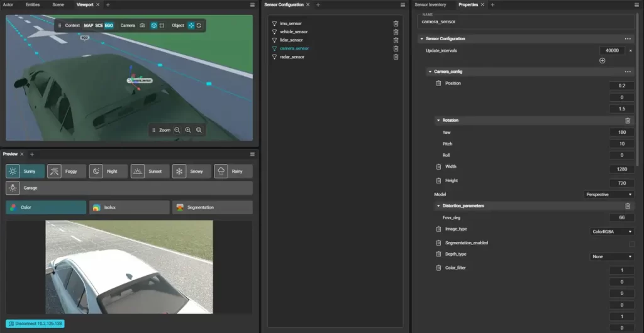This screenshot has width=644, height=333.
Task: Open the Model Perspective dropdown
Action: click(609, 194)
